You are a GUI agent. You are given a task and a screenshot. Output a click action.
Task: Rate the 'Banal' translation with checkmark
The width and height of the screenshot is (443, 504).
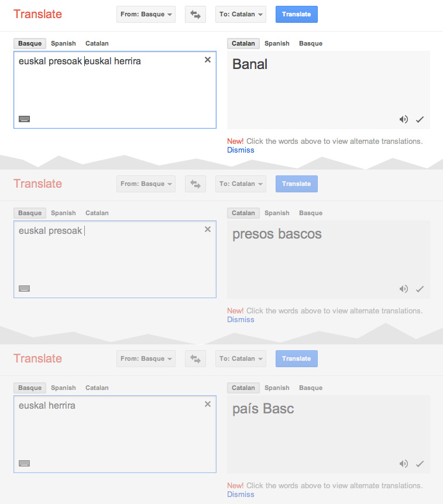pos(420,119)
